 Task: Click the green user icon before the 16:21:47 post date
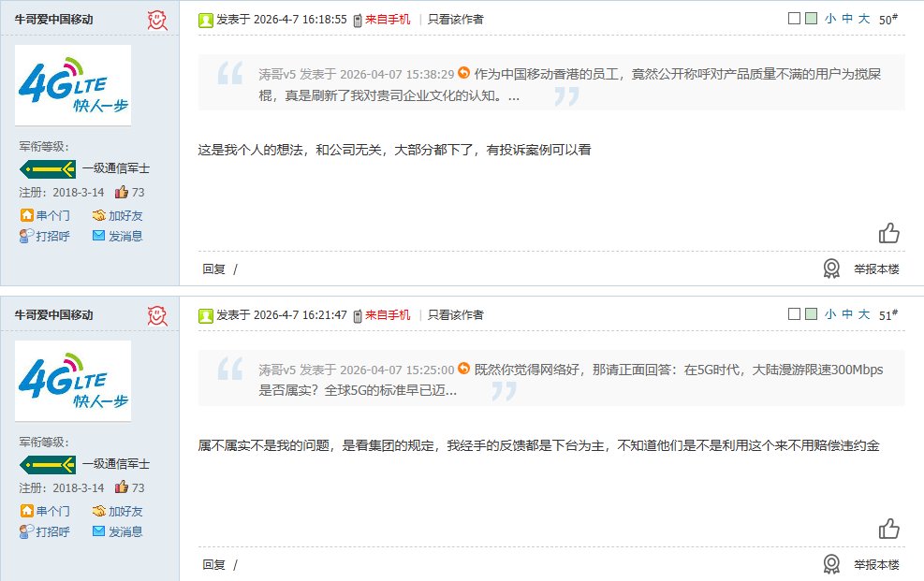[x=206, y=316]
